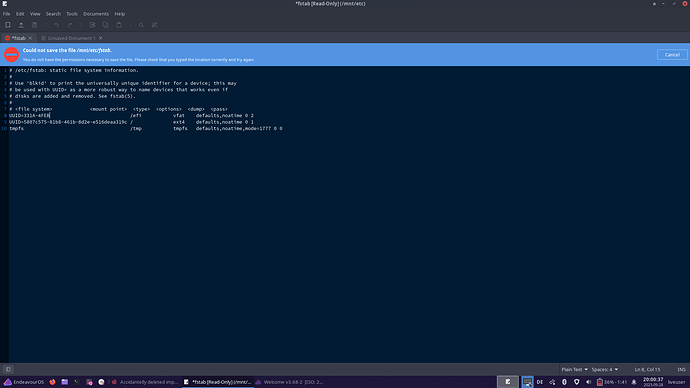Open the Documents menu
This screenshot has height=388, width=690.
[95, 14]
